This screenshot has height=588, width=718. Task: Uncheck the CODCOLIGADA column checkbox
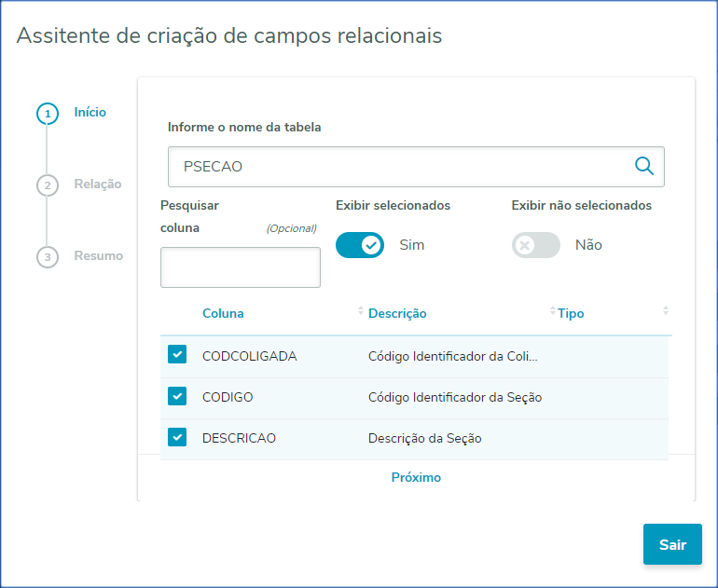tap(177, 355)
